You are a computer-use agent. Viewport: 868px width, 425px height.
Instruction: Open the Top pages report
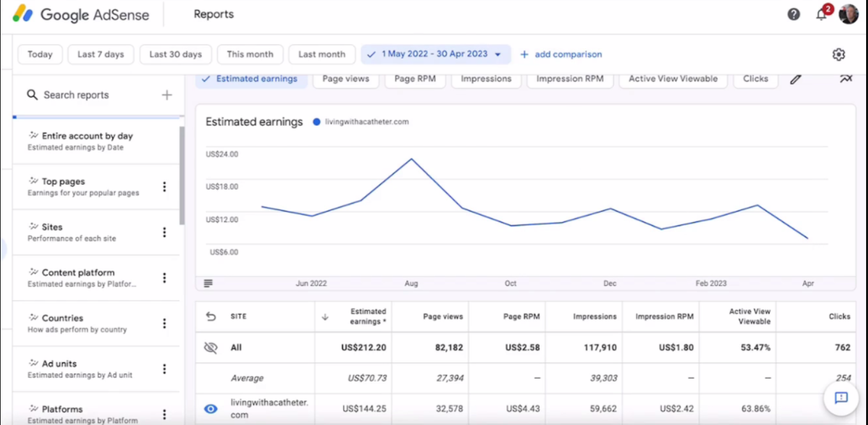(x=96, y=187)
